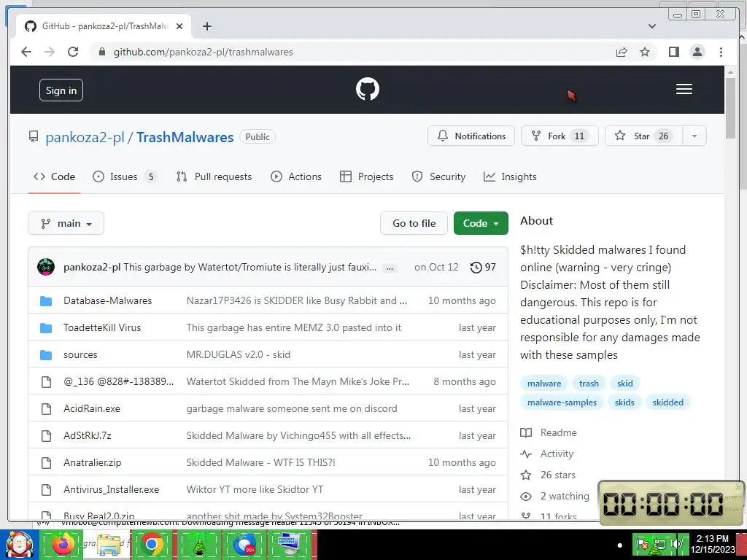Click the sources folder icon

pos(46,355)
